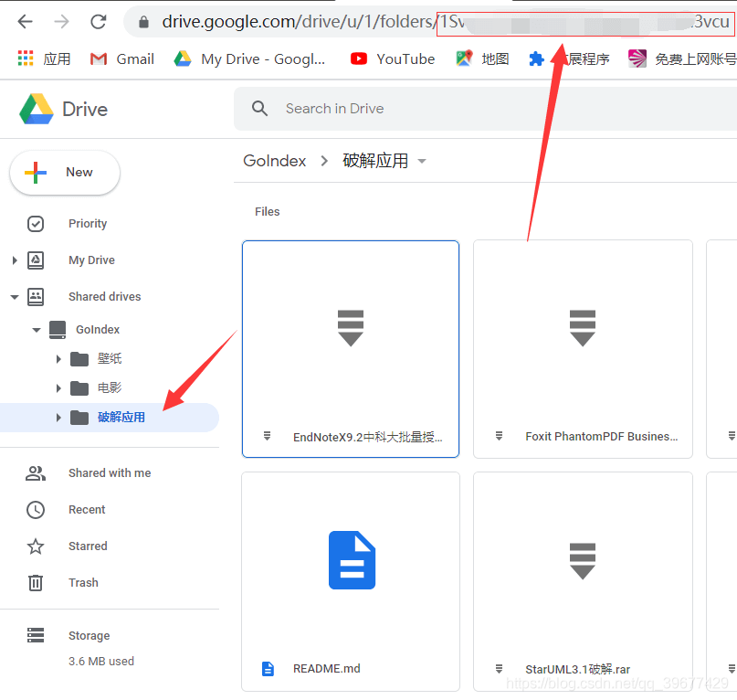
Task: Open Shared with me
Action: tap(110, 472)
